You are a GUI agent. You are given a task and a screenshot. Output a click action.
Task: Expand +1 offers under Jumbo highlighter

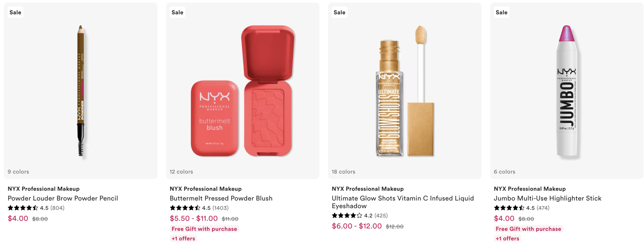(x=507, y=238)
